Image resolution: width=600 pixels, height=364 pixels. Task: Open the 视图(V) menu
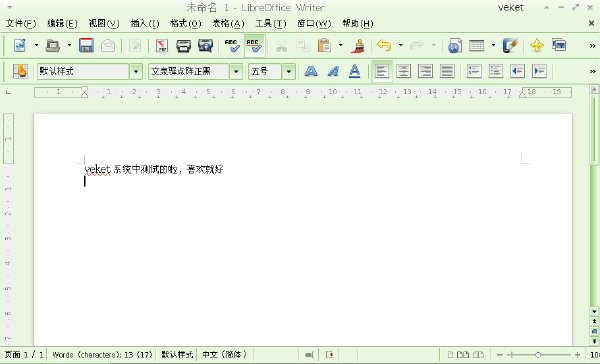(104, 23)
